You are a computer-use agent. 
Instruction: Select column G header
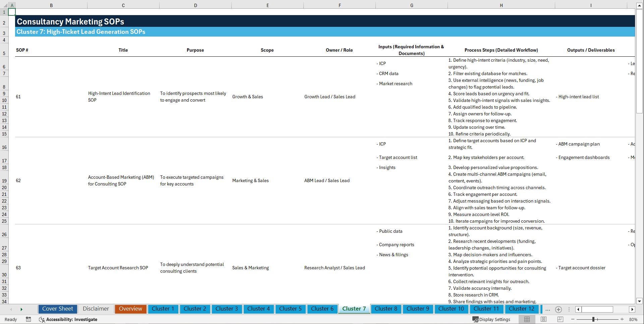pos(411,5)
